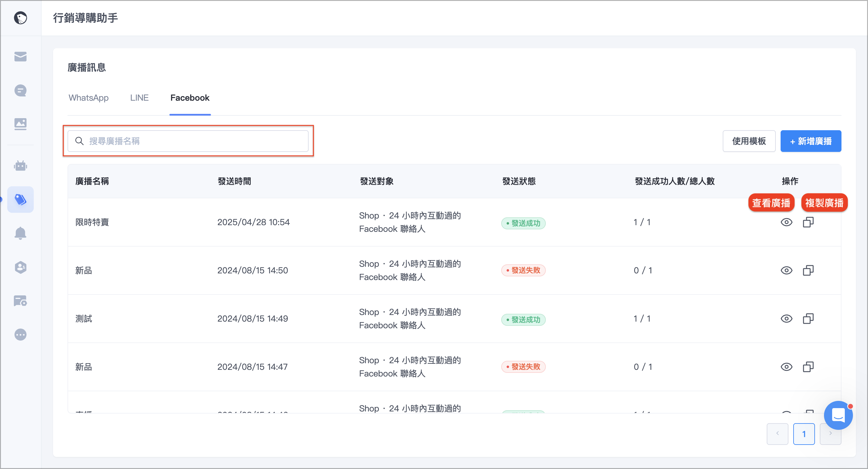Image resolution: width=868 pixels, height=469 pixels.
Task: Click the 0 / 1 count in the 14:47 row
Action: (643, 367)
